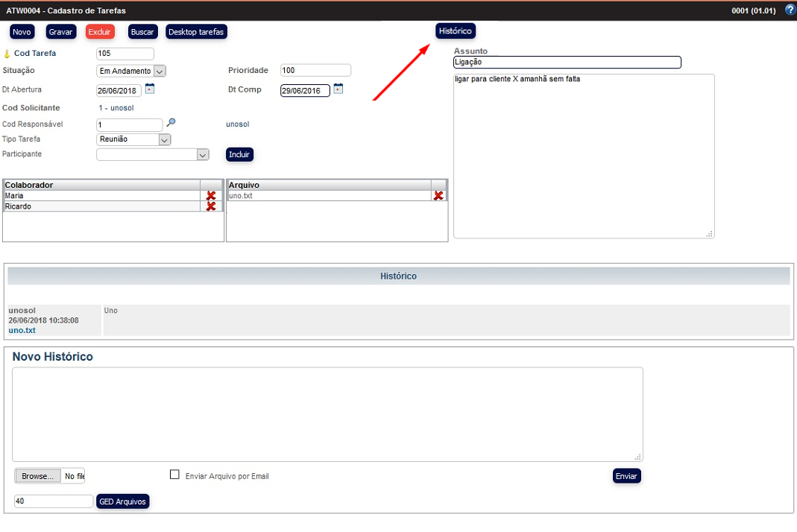
Task: Open Desktop tarefas
Action: (x=196, y=32)
